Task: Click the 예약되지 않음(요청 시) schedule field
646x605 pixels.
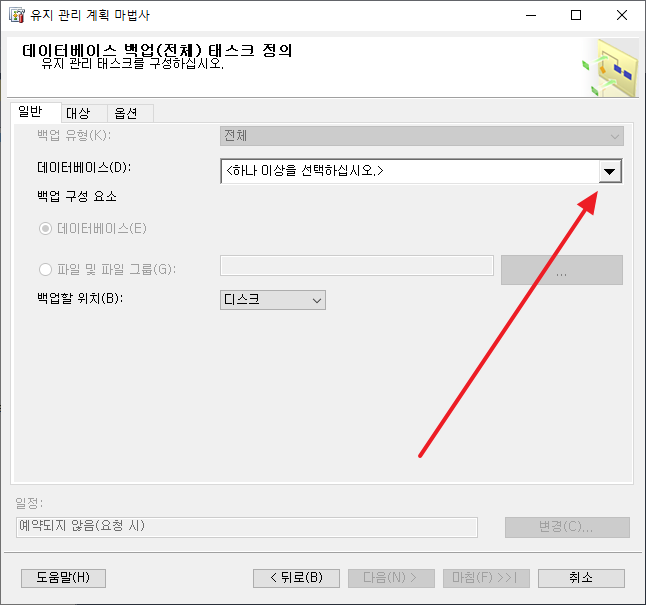Action: [x=247, y=527]
